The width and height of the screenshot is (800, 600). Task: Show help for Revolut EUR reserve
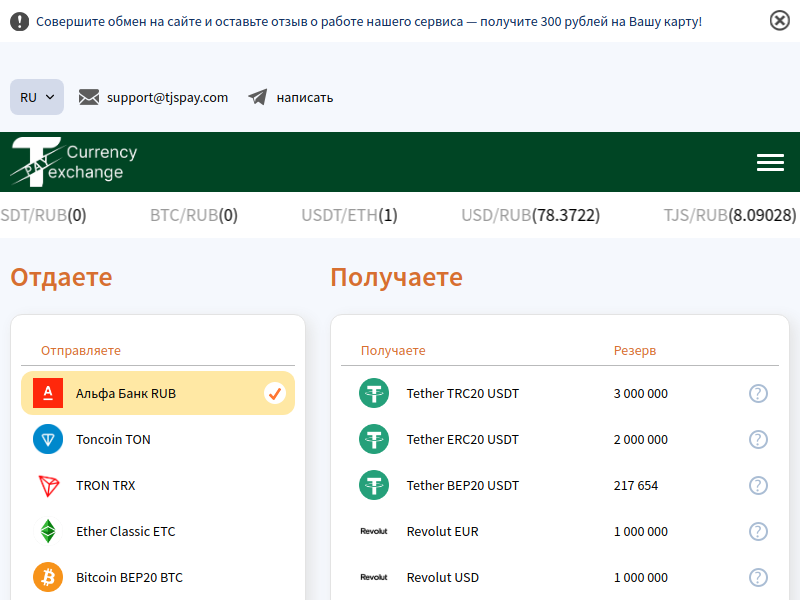point(758,531)
